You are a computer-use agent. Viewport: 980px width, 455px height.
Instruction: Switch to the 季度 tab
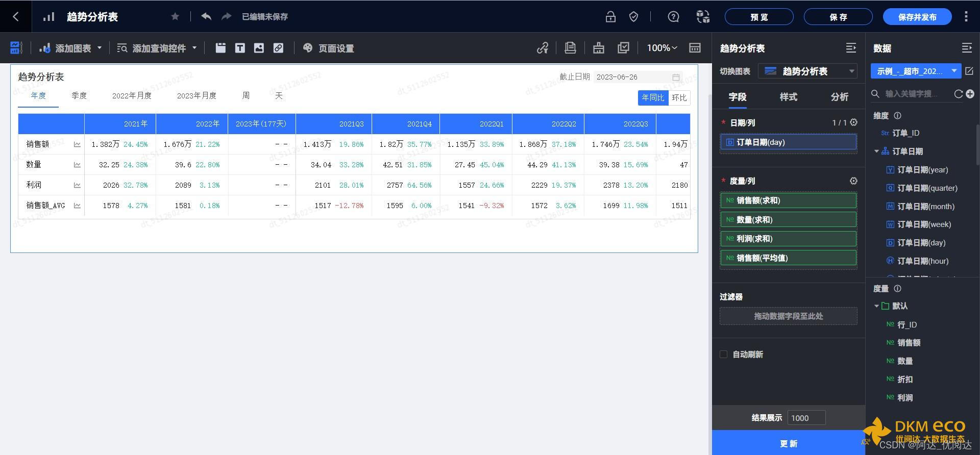[79, 95]
